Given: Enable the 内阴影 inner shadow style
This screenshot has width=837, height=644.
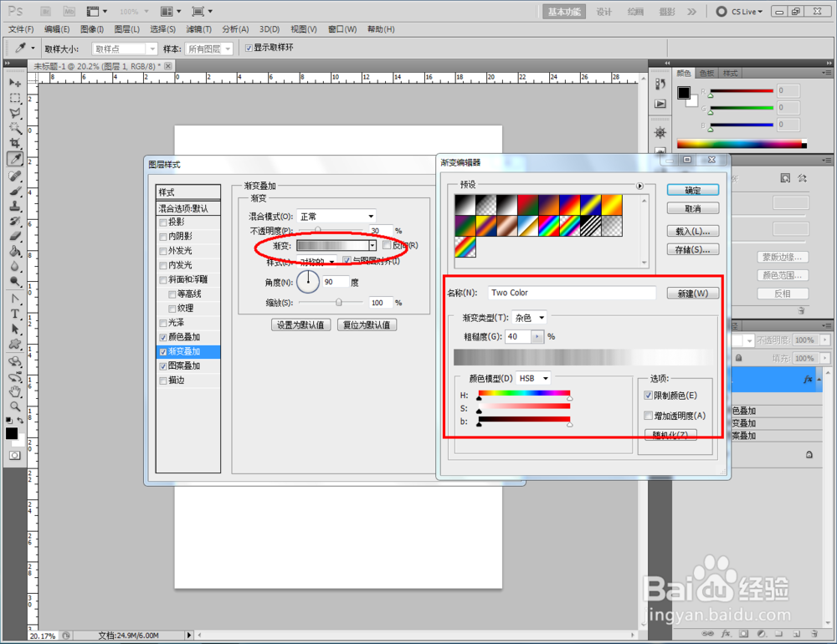Looking at the screenshot, I should pyautogui.click(x=163, y=237).
